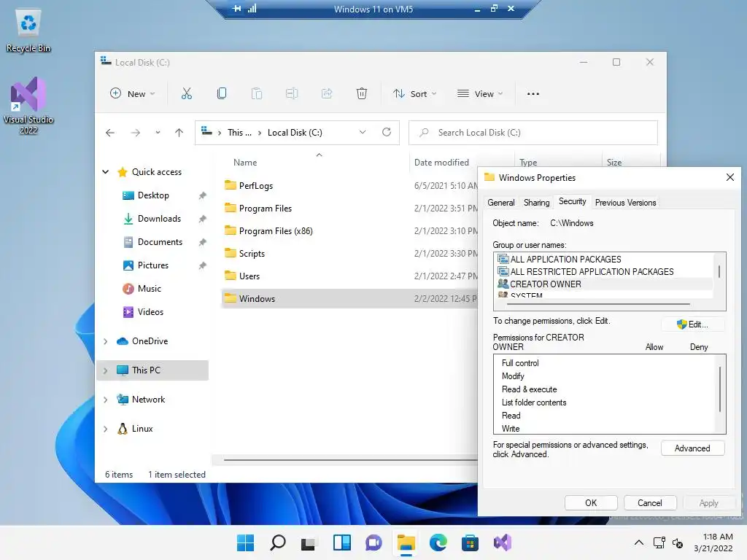Click the Share icon in toolbar
Viewport: 747px width, 560px height.
click(x=327, y=94)
